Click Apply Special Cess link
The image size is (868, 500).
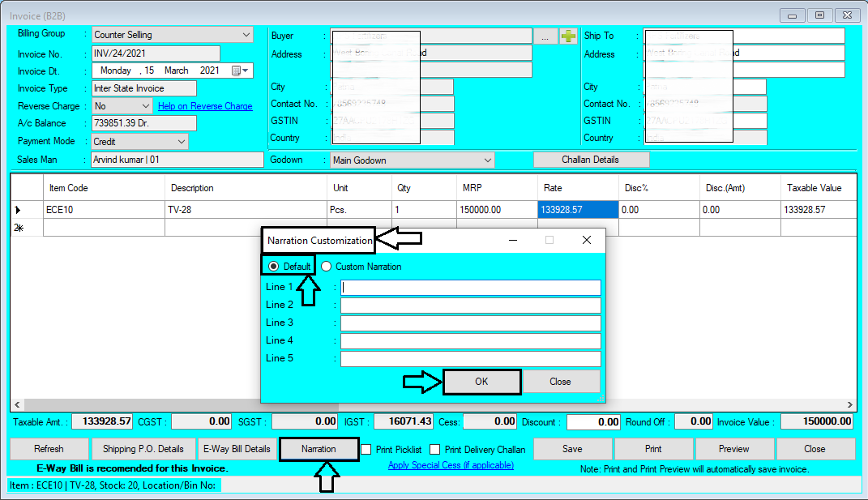point(451,465)
